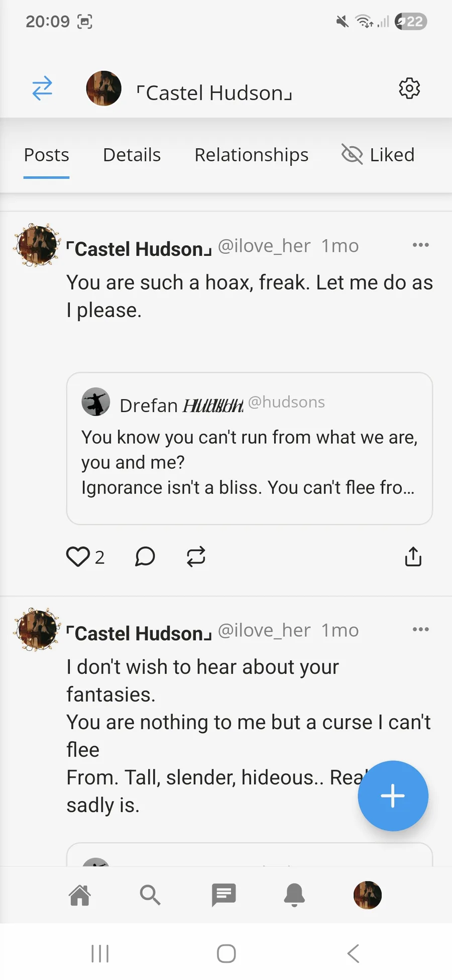
Task: Open more options on the first post
Action: (x=420, y=245)
